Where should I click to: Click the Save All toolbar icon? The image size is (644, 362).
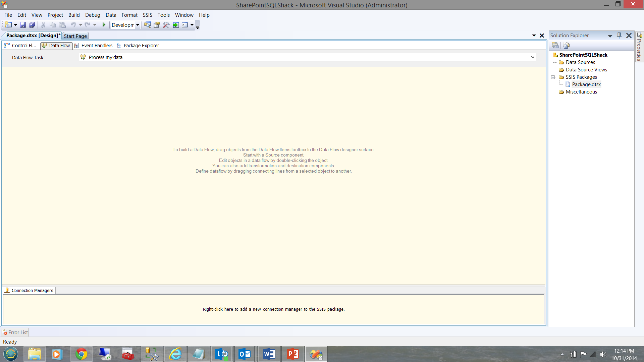[x=32, y=25]
